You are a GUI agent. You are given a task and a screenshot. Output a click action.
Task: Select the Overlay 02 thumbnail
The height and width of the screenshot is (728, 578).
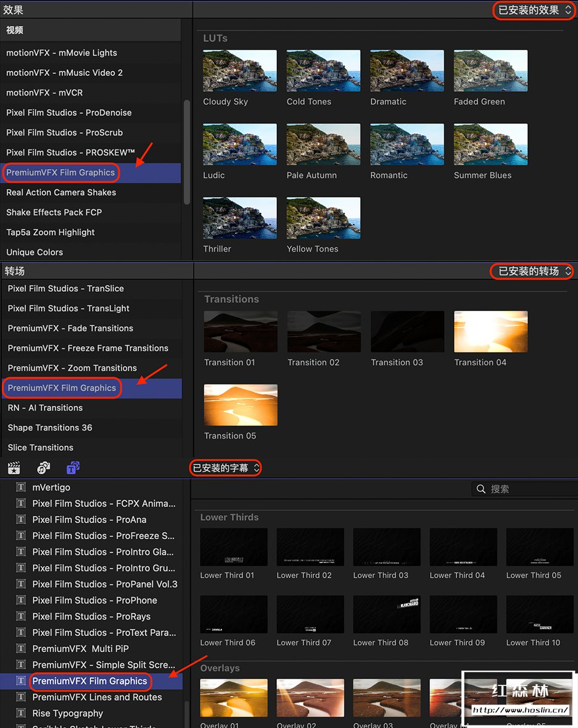click(x=310, y=698)
